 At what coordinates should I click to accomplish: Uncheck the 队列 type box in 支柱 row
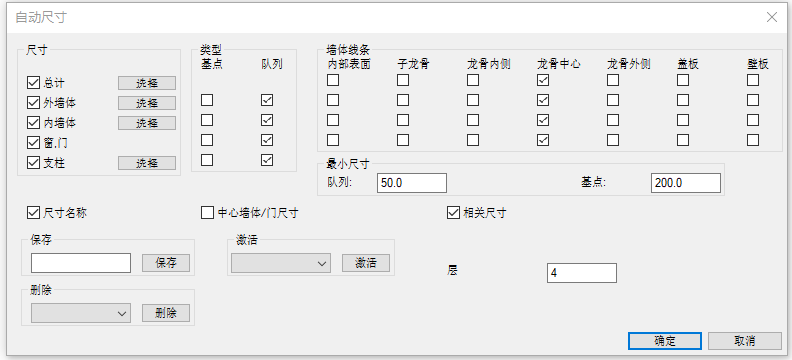(x=267, y=160)
